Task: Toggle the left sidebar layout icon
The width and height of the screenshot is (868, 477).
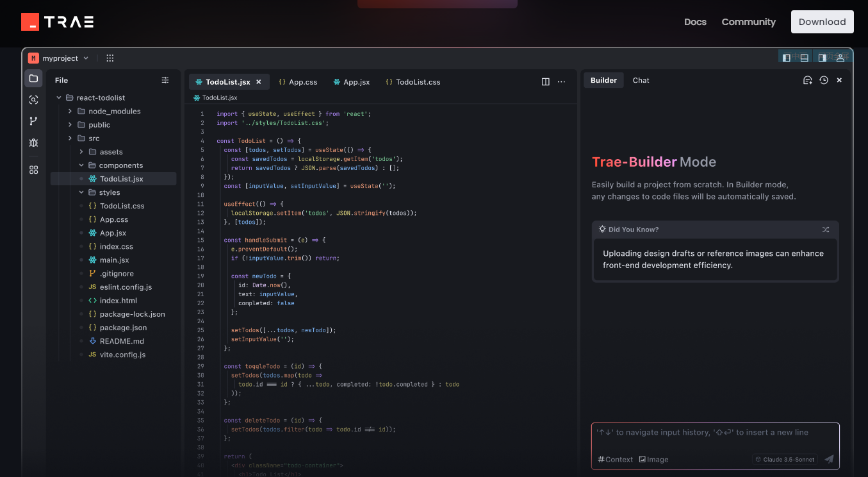Action: click(x=787, y=58)
